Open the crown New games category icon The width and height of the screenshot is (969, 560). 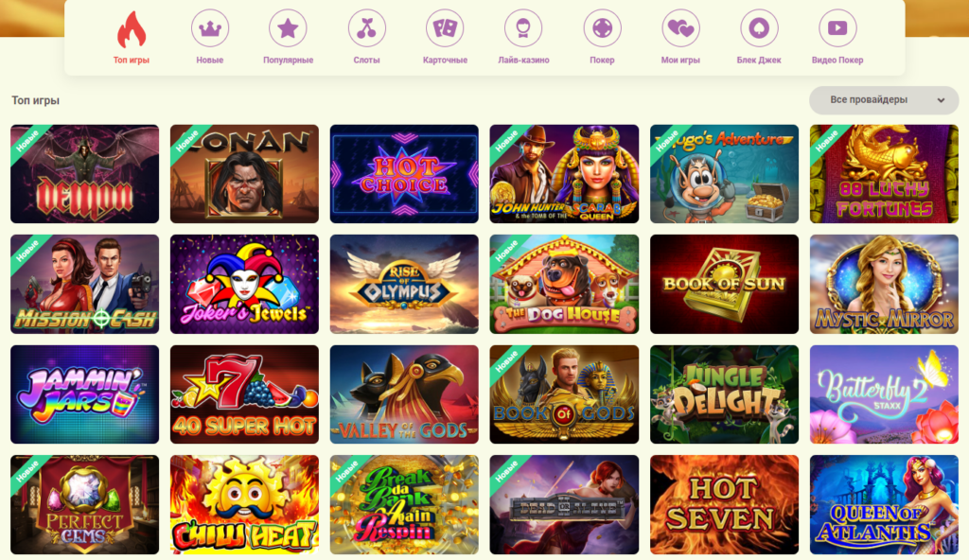pyautogui.click(x=209, y=27)
